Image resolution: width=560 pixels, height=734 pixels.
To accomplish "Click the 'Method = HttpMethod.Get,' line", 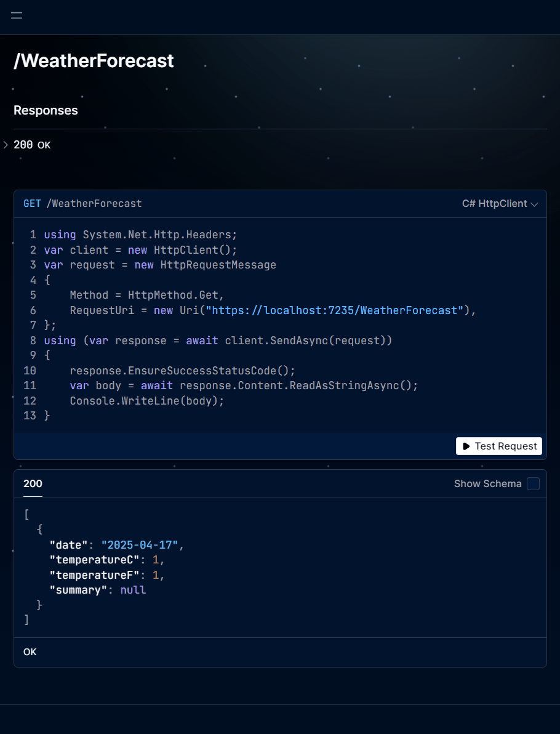I will (147, 295).
